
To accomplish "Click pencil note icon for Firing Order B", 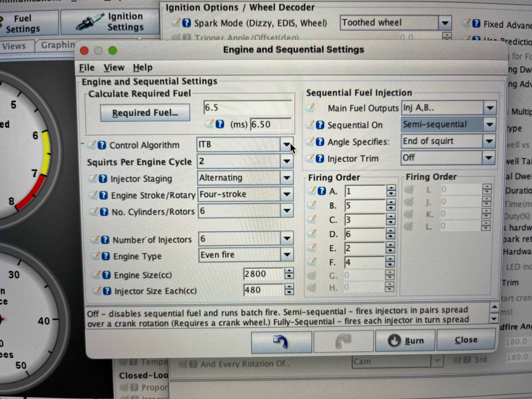I will tap(312, 205).
